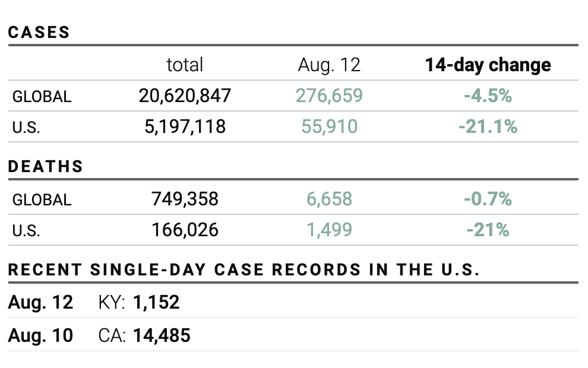Select the "14-day change" column header
Screen dimensions: 588x368
point(488,65)
